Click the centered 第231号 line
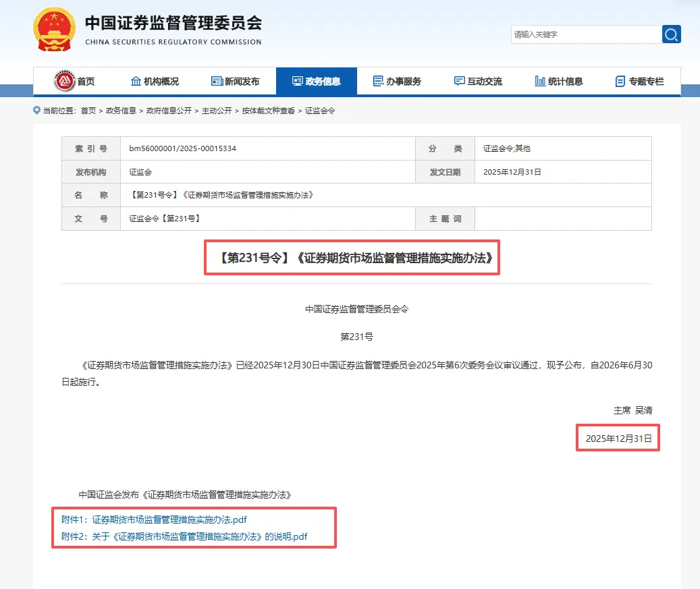The image size is (700, 589). 356,337
